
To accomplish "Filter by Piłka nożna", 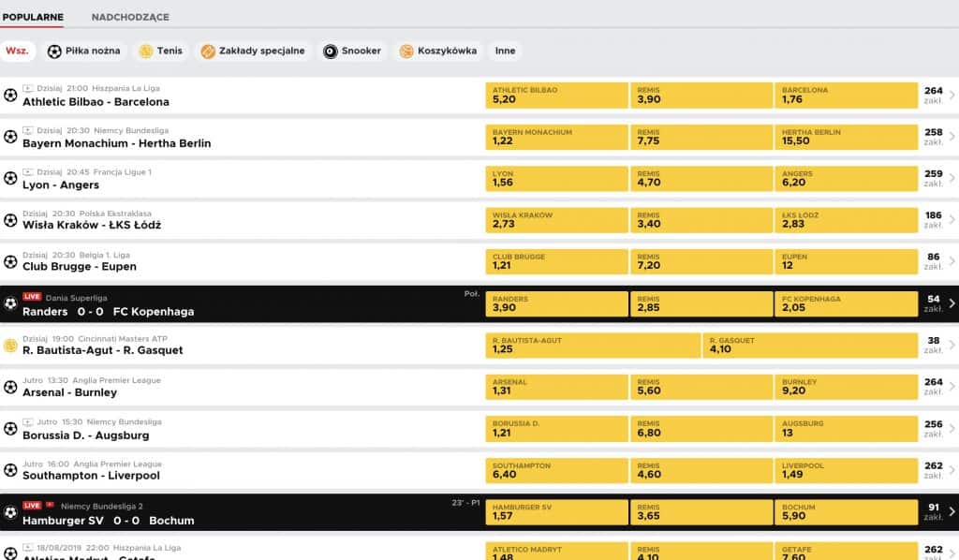I will tap(83, 51).
